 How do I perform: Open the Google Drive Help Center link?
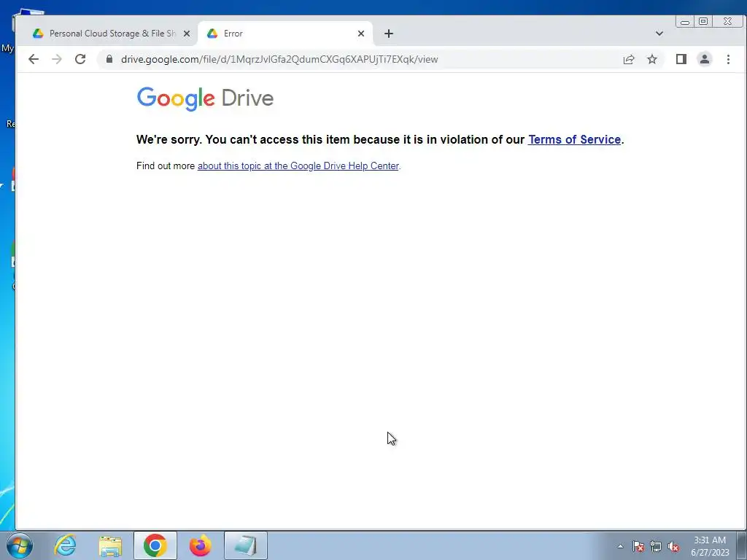pos(298,166)
